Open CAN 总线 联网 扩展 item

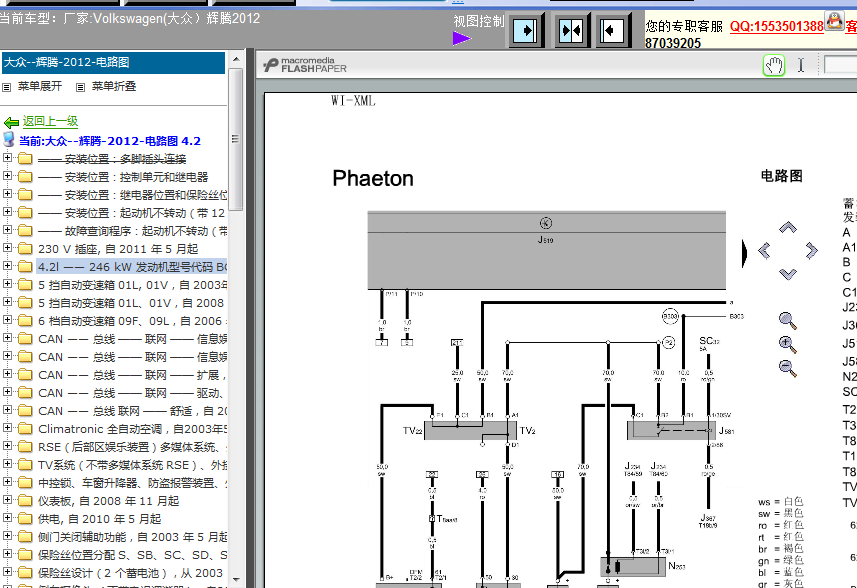(132, 375)
